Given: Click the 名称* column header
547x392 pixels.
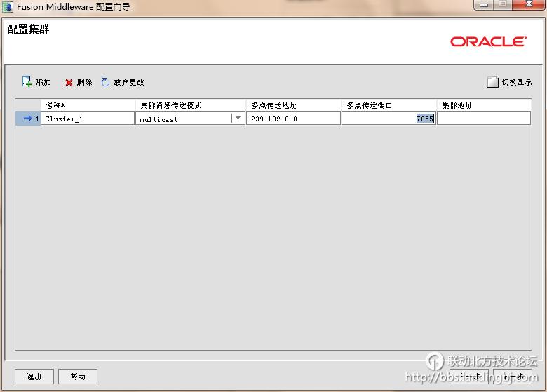Looking at the screenshot, I should coord(88,105).
